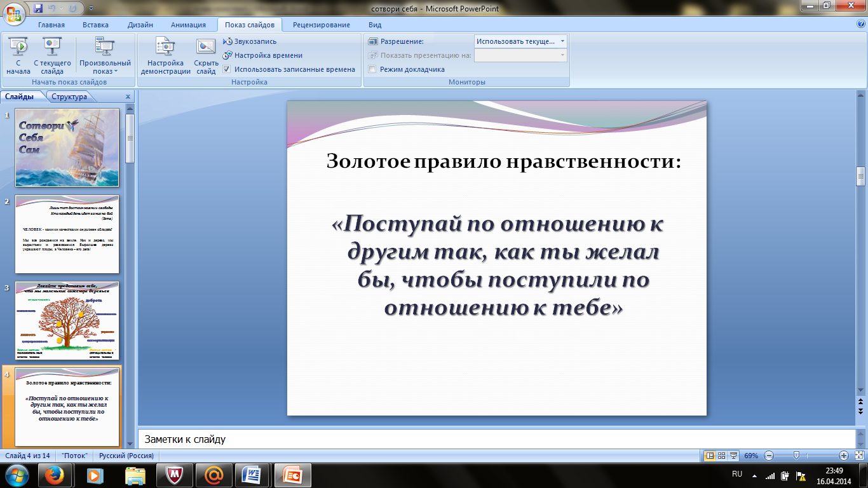Switch to 'Главная' ribbon tab
The height and width of the screenshot is (488, 868).
pos(51,25)
